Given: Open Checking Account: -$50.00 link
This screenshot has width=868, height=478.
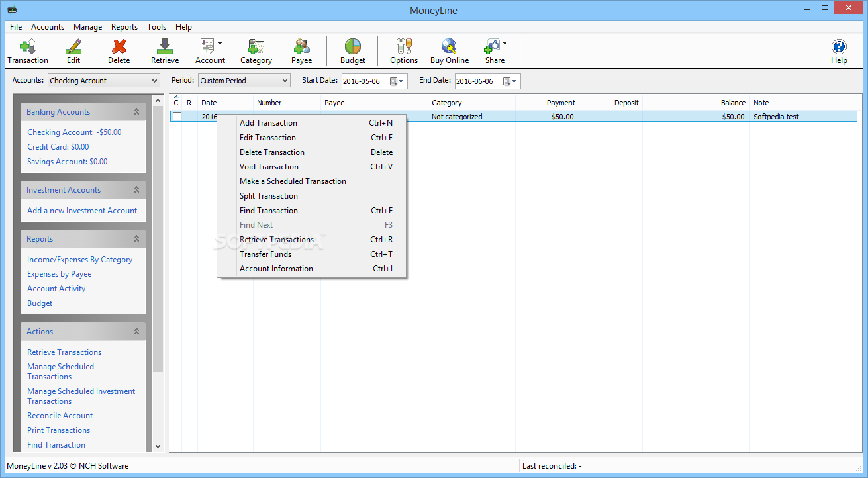Looking at the screenshot, I should click(74, 132).
